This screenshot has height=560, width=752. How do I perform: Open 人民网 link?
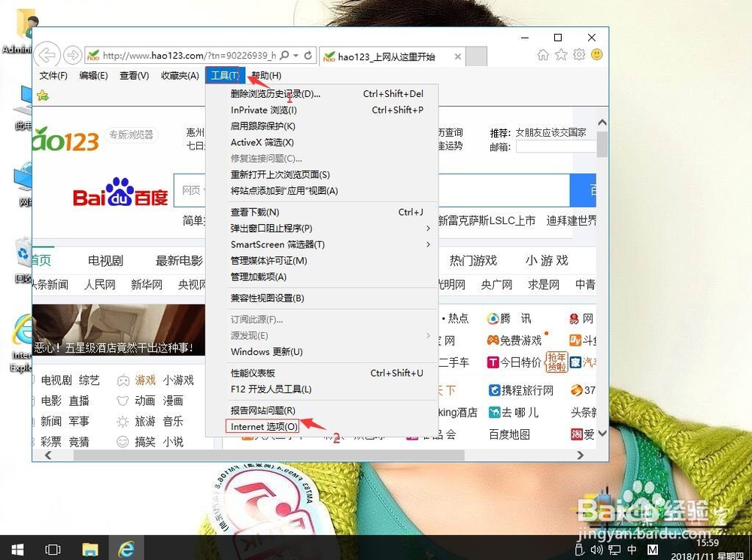point(100,285)
